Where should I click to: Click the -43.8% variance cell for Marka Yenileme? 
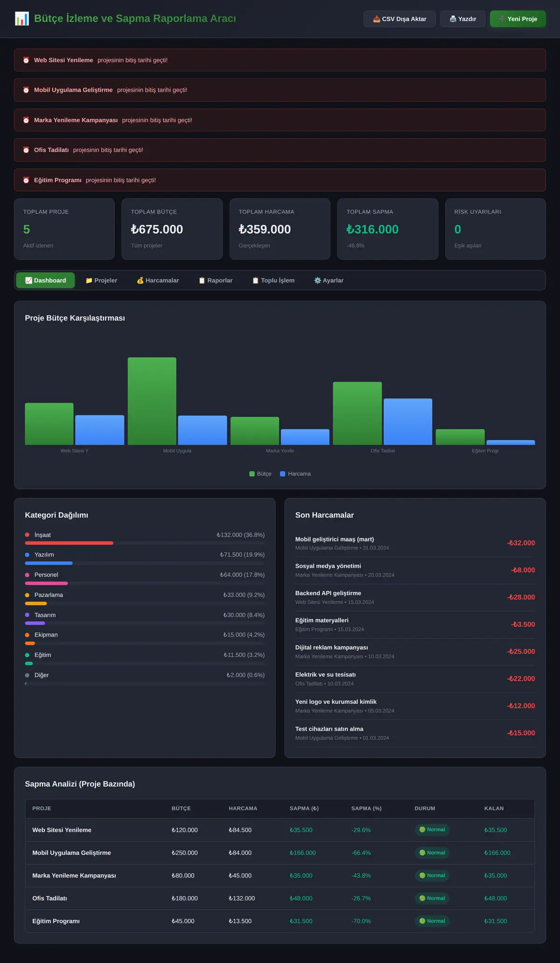(361, 876)
